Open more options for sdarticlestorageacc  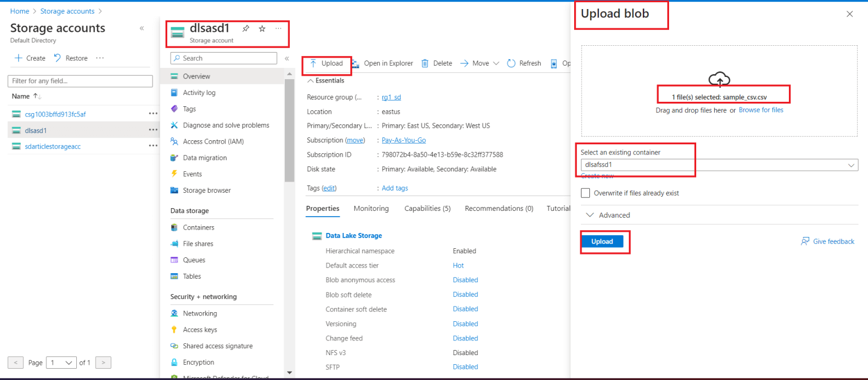(153, 146)
